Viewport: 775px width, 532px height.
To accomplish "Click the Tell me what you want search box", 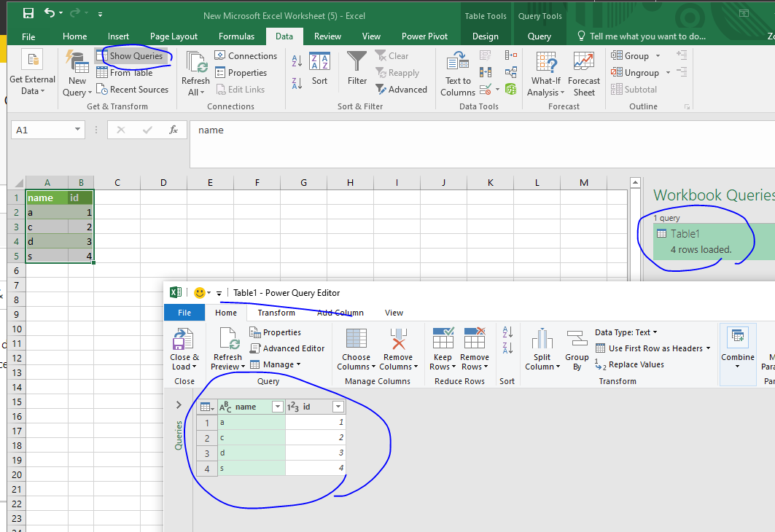I will 642,36.
